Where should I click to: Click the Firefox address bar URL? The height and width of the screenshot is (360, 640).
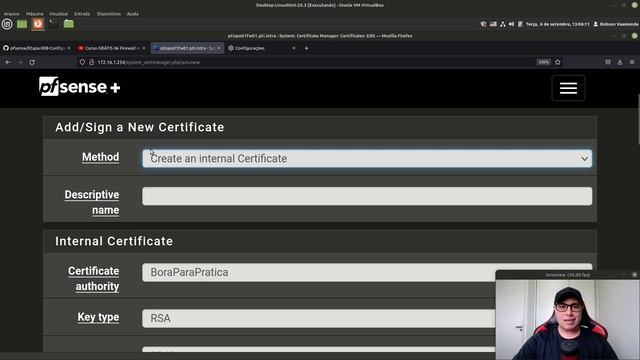pos(149,62)
